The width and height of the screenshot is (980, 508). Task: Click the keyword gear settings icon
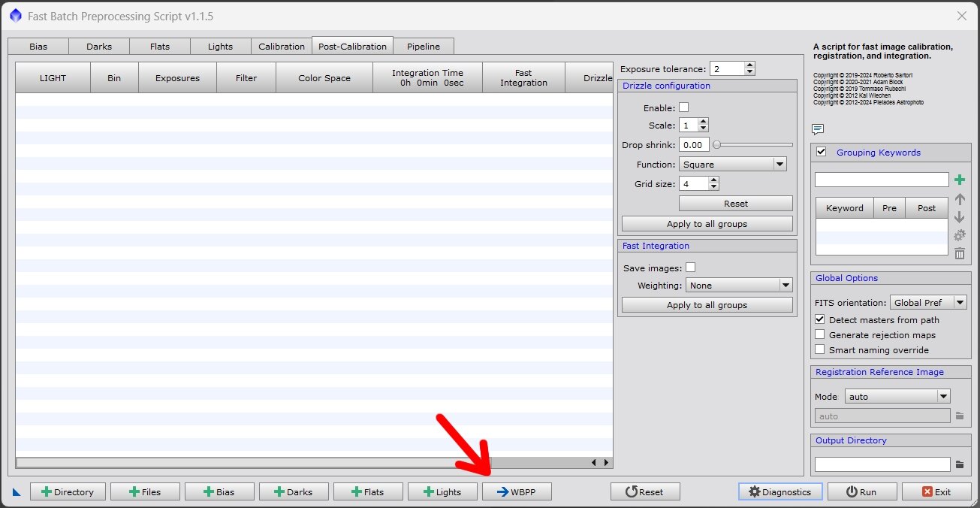click(959, 235)
